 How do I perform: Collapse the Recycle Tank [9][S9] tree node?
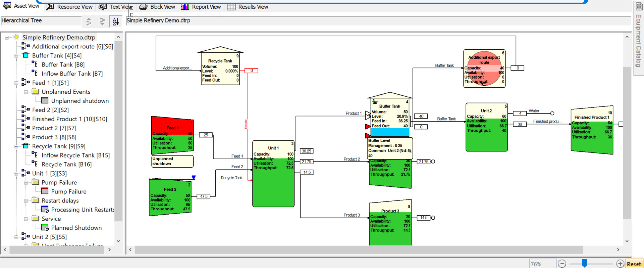coord(16,146)
